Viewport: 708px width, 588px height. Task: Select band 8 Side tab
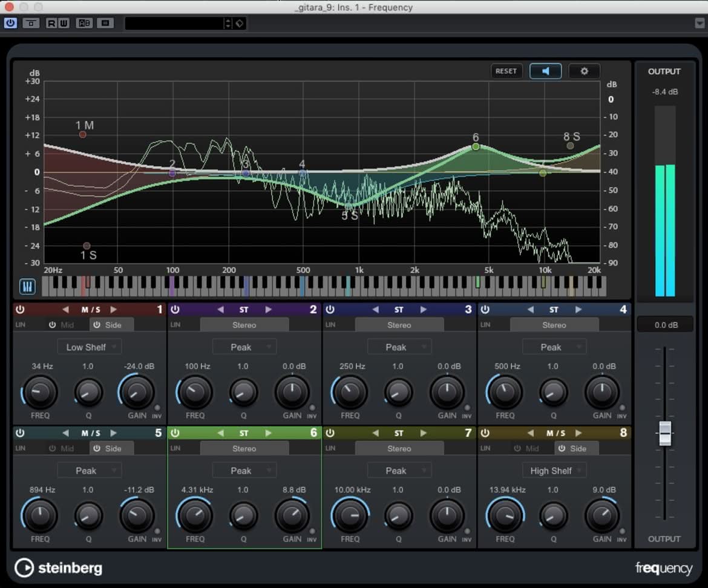577,448
